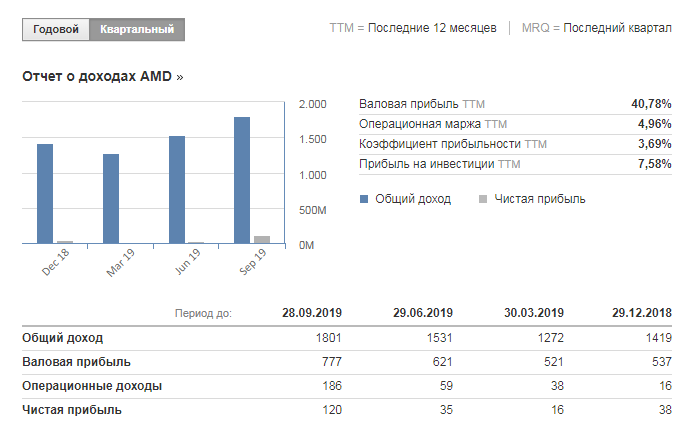Click the gray Чистая прибыль legend swatch
This screenshot has width=684, height=428.
point(482,199)
